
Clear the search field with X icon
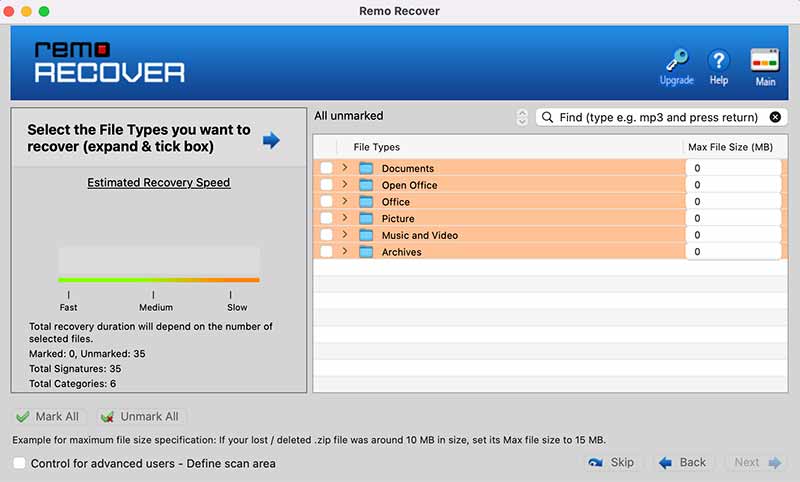point(775,117)
